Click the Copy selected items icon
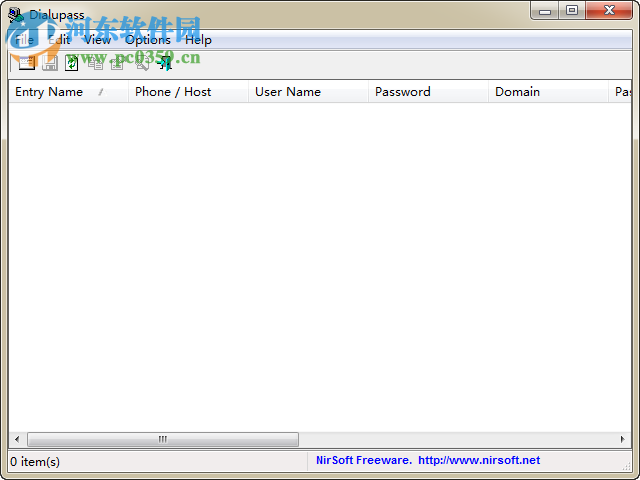This screenshot has width=640, height=480. (96, 63)
